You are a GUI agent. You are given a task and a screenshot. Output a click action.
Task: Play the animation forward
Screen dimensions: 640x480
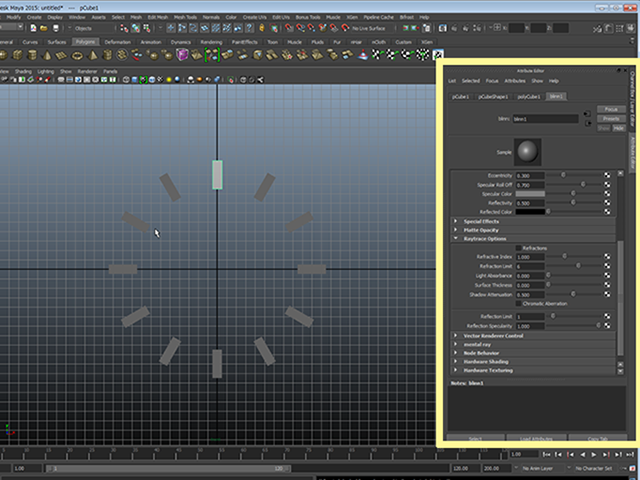(594, 454)
